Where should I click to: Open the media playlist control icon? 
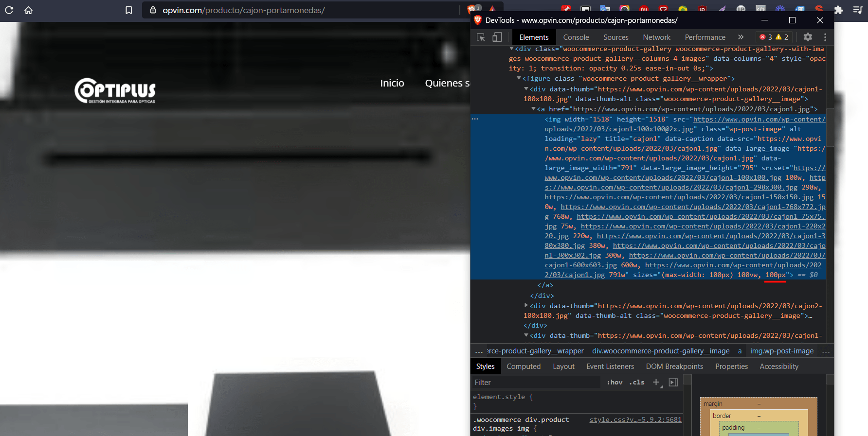[x=858, y=10]
